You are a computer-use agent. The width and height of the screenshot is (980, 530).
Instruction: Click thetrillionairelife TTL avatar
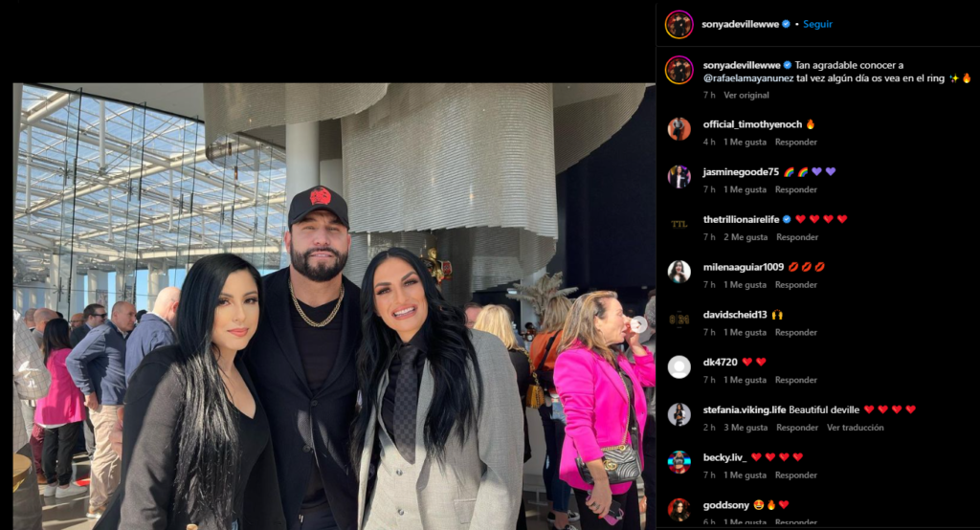coord(679,225)
